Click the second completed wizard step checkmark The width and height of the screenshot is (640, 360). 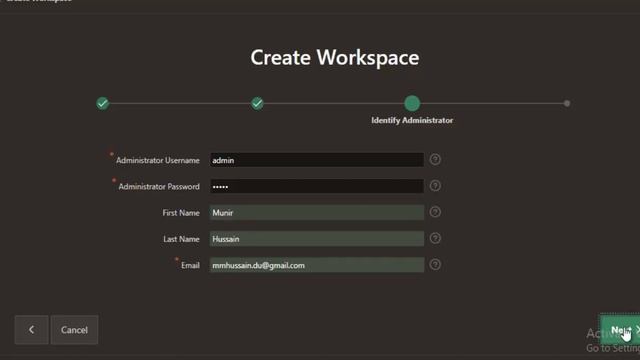pyautogui.click(x=257, y=103)
